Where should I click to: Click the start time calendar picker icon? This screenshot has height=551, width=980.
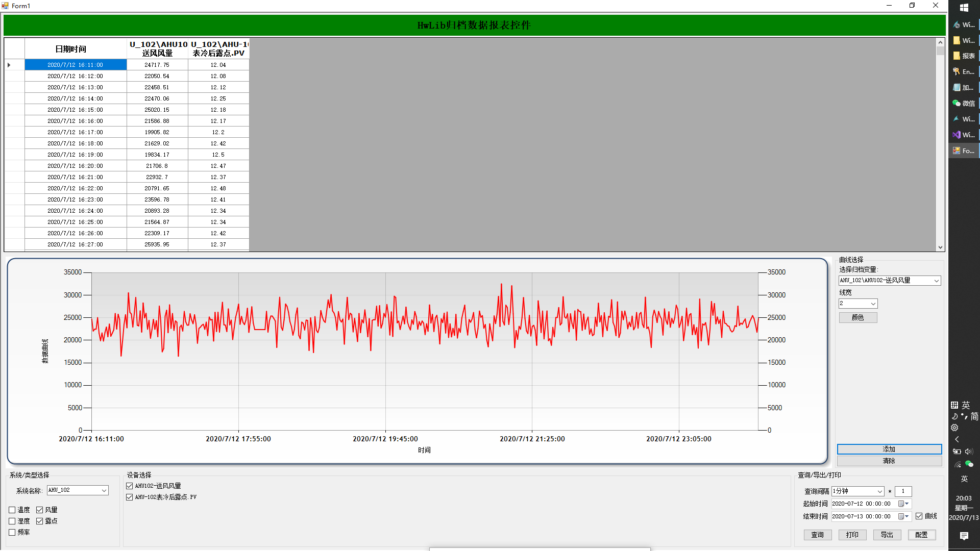901,504
